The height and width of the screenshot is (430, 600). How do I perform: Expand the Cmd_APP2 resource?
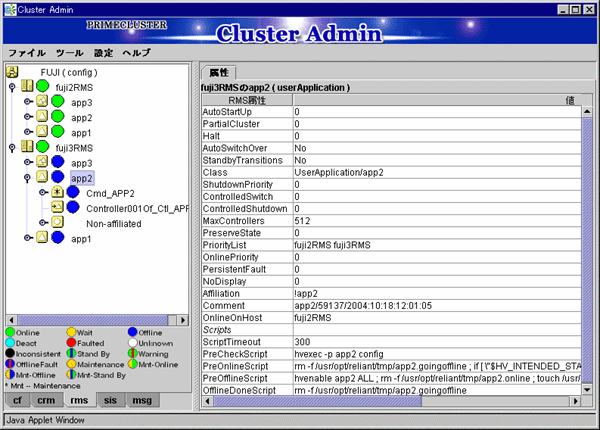coord(43,192)
